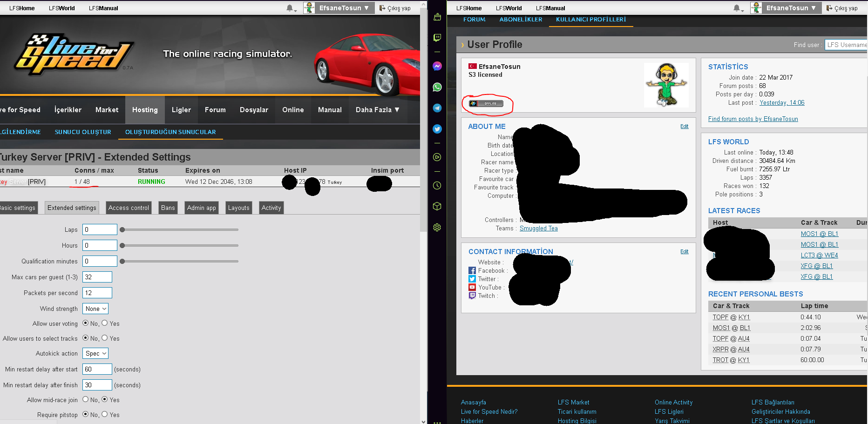The width and height of the screenshot is (868, 424).
Task: Open the Autokick action dropdown
Action: point(95,353)
